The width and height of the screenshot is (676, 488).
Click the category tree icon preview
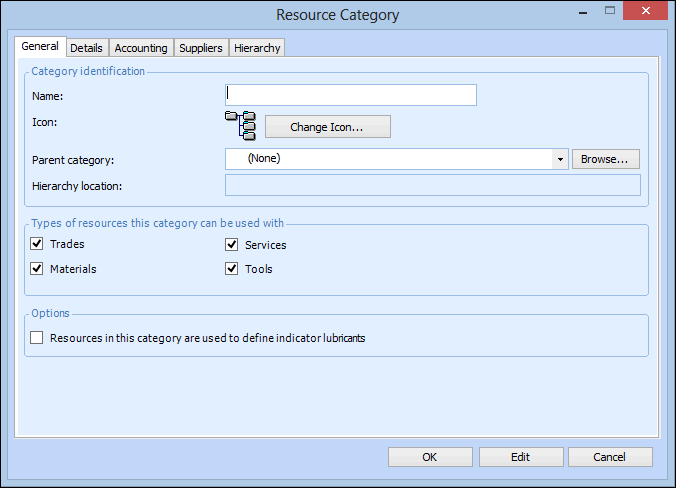coord(241,126)
